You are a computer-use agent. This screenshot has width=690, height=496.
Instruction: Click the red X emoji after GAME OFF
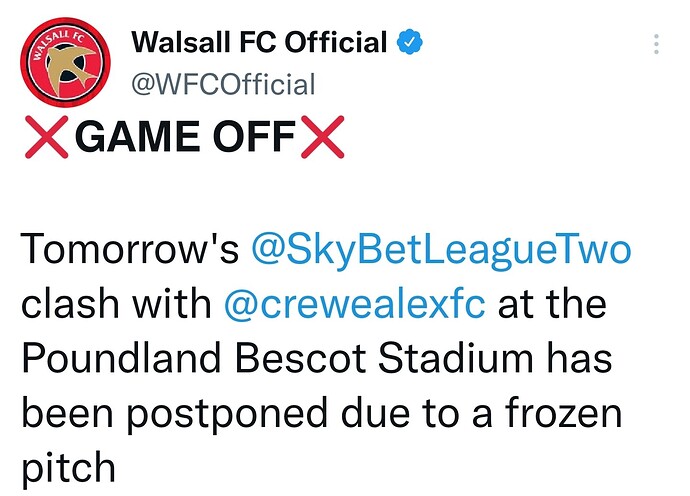(x=321, y=139)
